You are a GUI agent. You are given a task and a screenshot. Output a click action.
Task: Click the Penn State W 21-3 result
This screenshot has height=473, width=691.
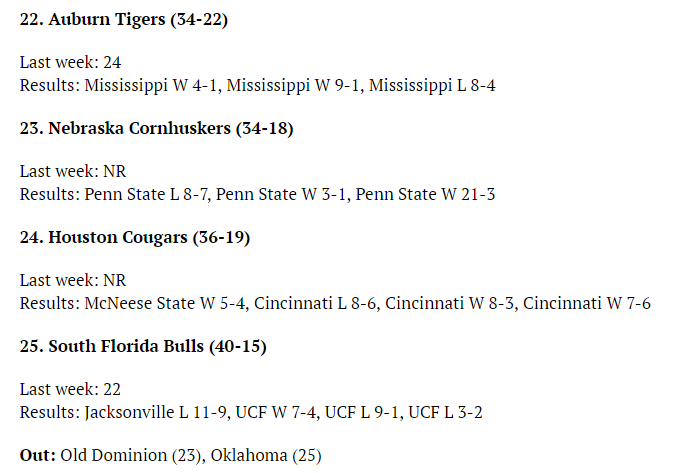pos(425,194)
